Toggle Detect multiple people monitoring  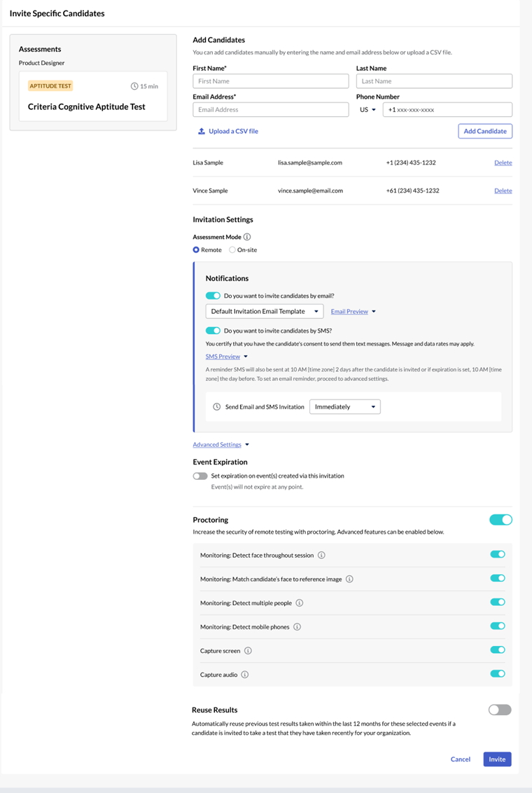click(498, 602)
